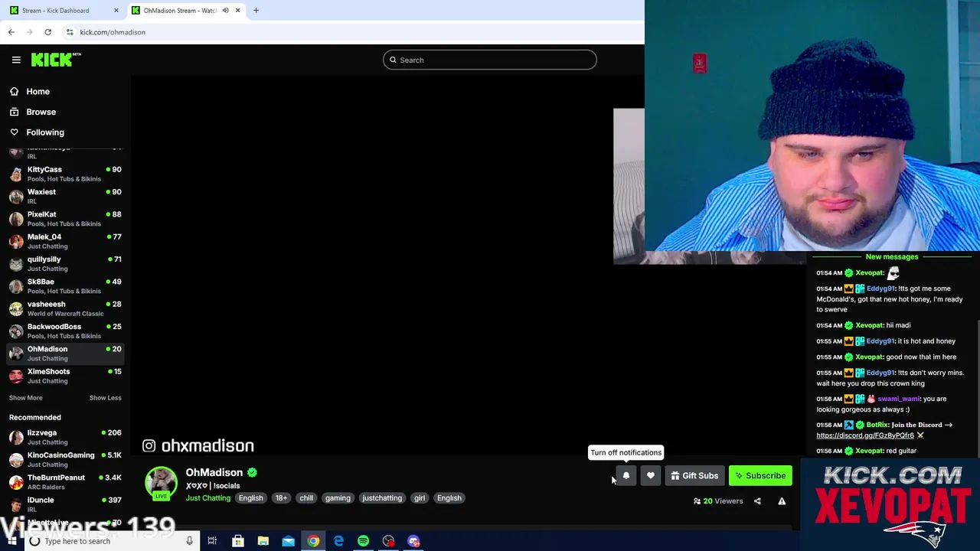
Task: Click microphone icon in taskbar search
Action: pos(189,541)
